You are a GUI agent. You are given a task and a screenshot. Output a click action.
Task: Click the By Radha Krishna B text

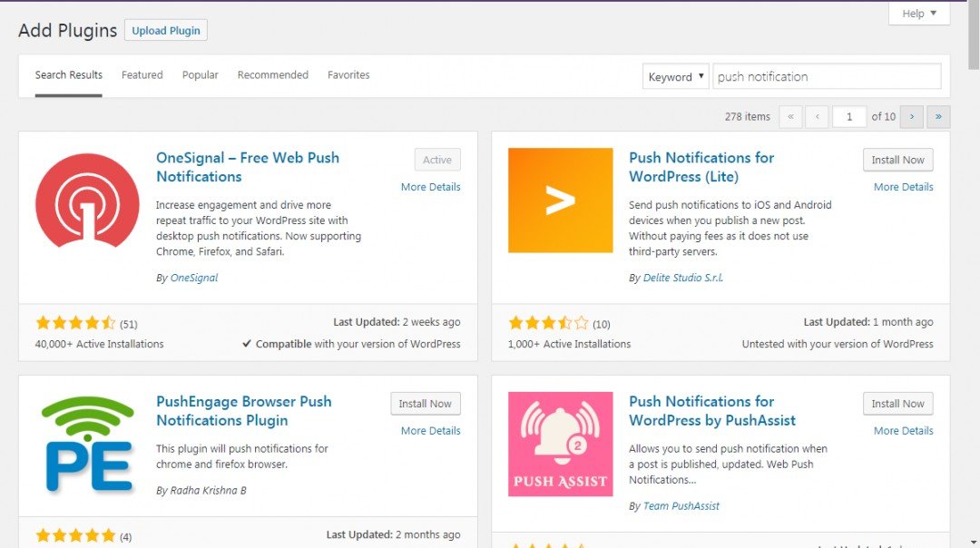(x=201, y=491)
